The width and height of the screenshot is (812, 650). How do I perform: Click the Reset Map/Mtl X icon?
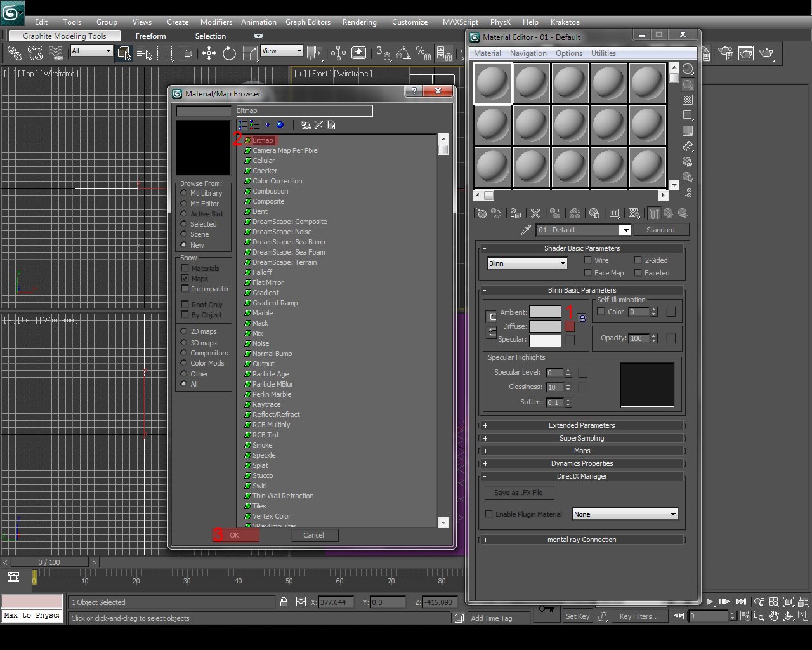point(535,213)
